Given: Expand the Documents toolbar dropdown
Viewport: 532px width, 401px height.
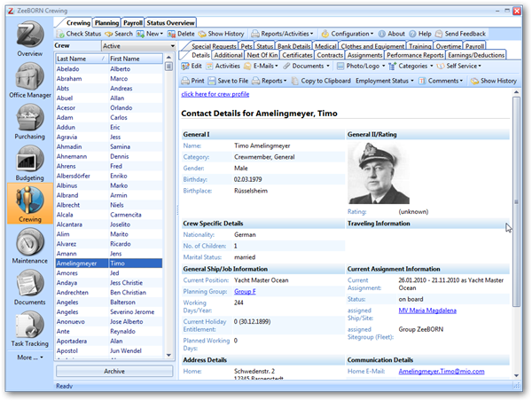Looking at the screenshot, I should click(x=306, y=66).
